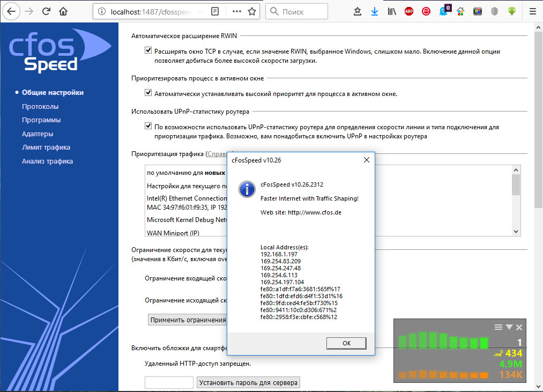Screen dimensions: 543x392
Task: Click Применить ограничения button
Action: click(x=188, y=320)
